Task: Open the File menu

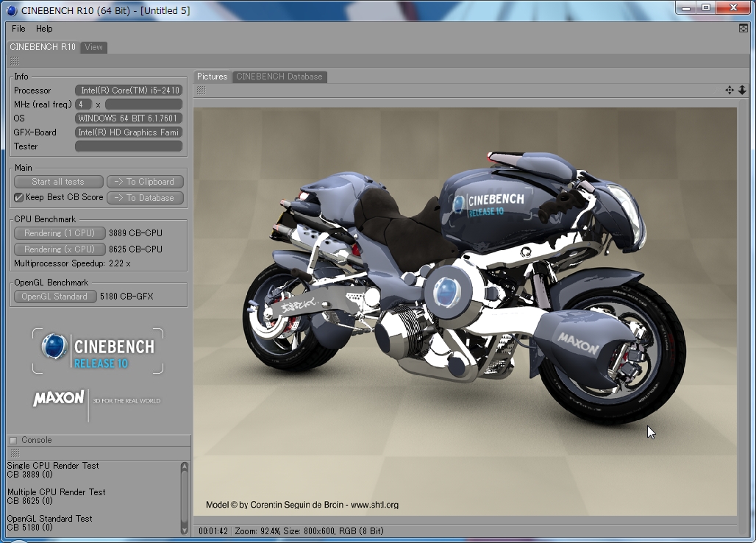Action: 18,29
